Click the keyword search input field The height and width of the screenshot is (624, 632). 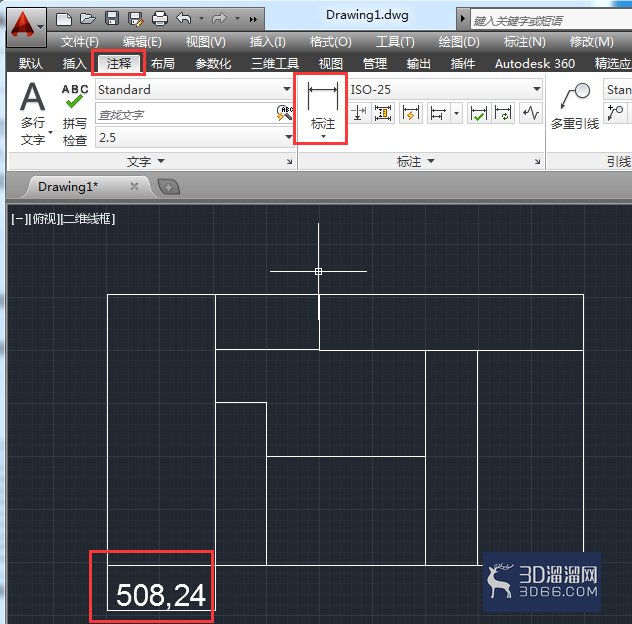tap(551, 20)
